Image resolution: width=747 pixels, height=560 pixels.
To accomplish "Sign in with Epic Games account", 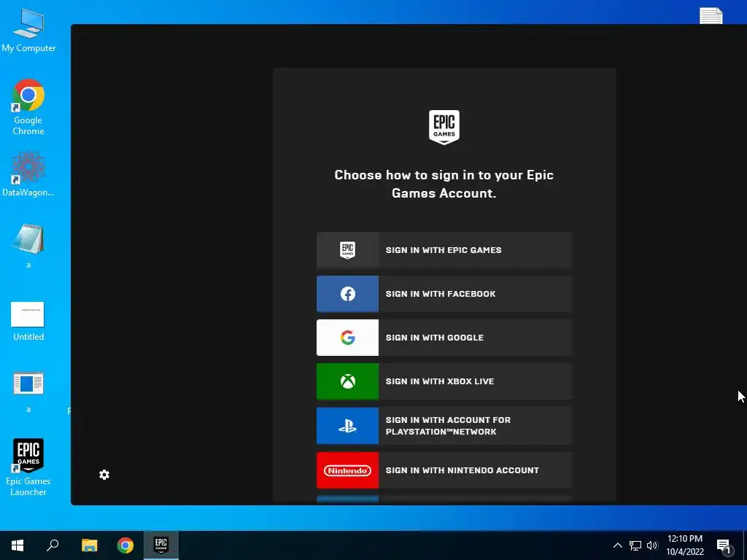I will (444, 250).
